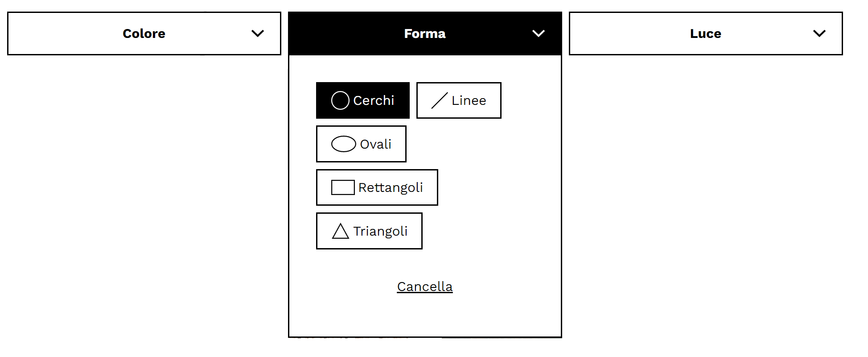868x357 pixels.
Task: Click the diagonal line icon in Linee
Action: pos(439,100)
